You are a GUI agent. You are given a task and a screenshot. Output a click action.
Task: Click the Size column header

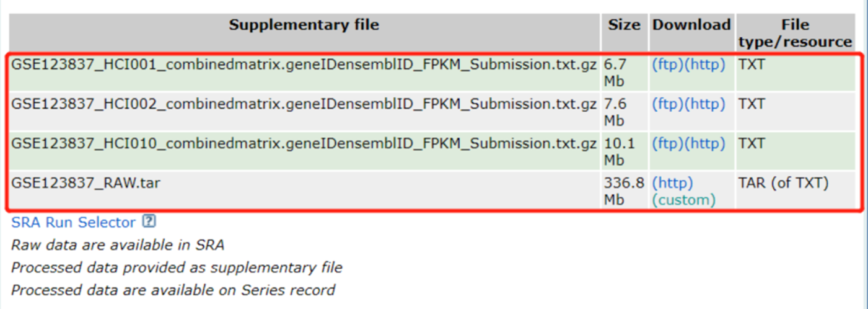coord(624,25)
